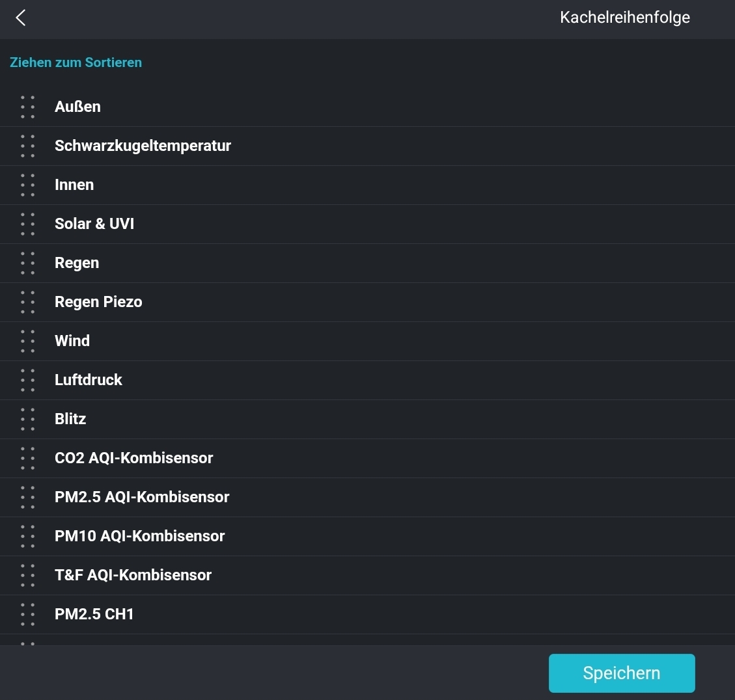Click the T&F AQI-Kombisensor entry
Image resolution: width=735 pixels, height=700 pixels.
click(133, 575)
